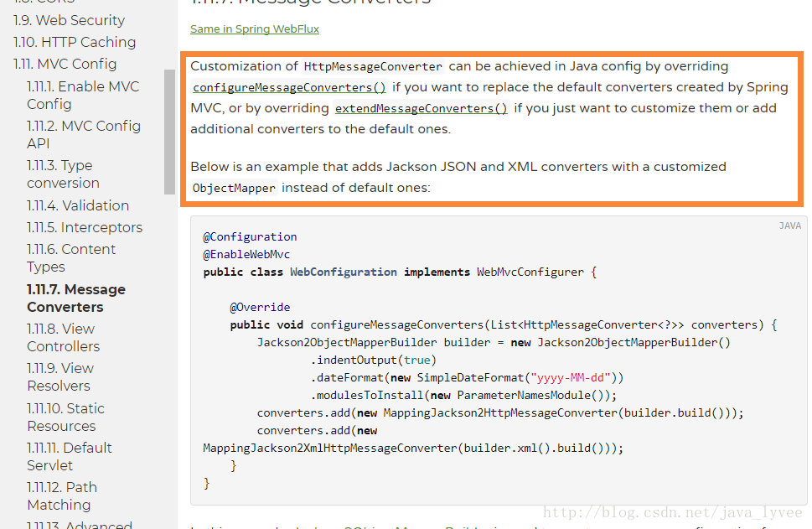Open 1.11. MVC Config in sidebar

[65, 64]
